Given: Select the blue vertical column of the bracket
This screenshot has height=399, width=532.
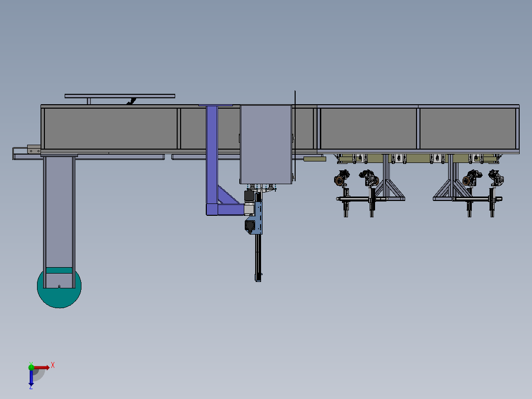Looking at the screenshot, I should (x=212, y=156).
